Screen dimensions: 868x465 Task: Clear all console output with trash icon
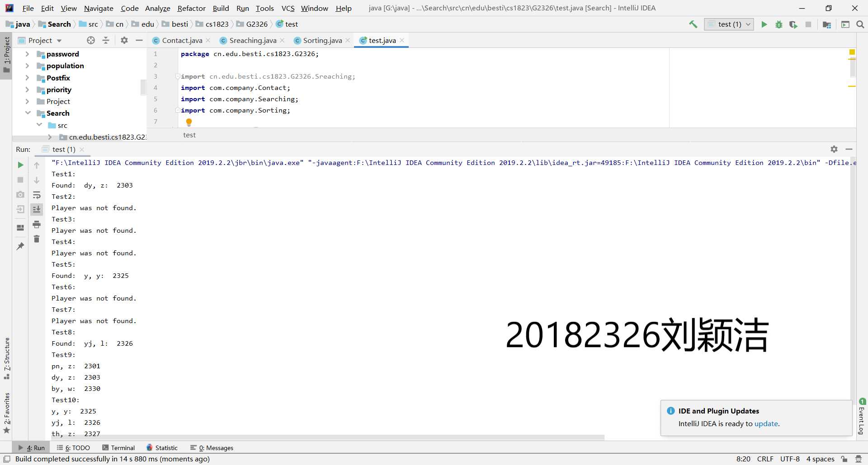pos(37,239)
